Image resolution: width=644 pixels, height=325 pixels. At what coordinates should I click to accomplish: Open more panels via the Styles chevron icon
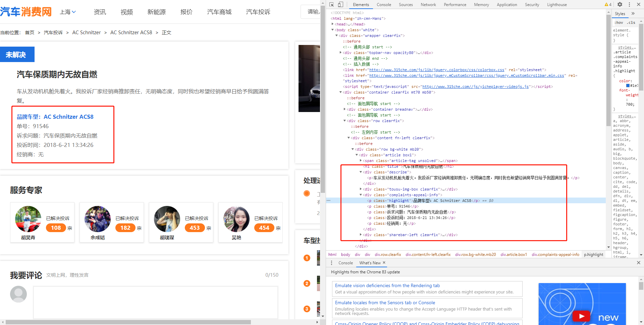coord(633,13)
